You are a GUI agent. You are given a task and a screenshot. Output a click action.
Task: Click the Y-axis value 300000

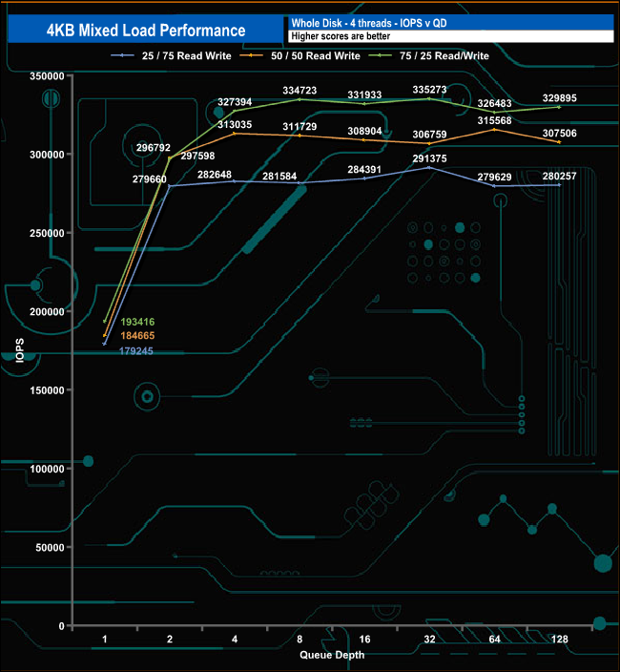coord(47,155)
